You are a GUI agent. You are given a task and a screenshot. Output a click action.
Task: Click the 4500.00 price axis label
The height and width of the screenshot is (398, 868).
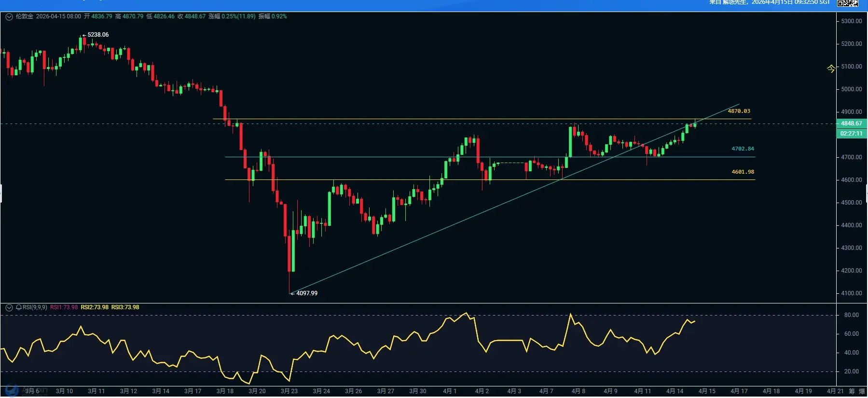(852, 203)
